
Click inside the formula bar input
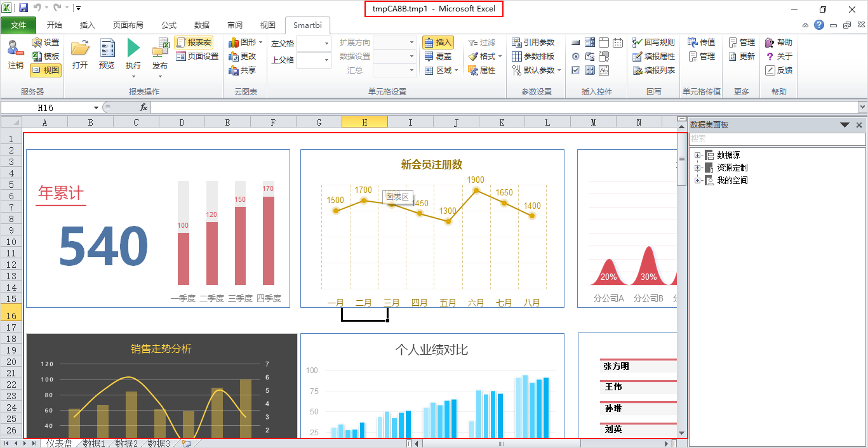point(504,107)
